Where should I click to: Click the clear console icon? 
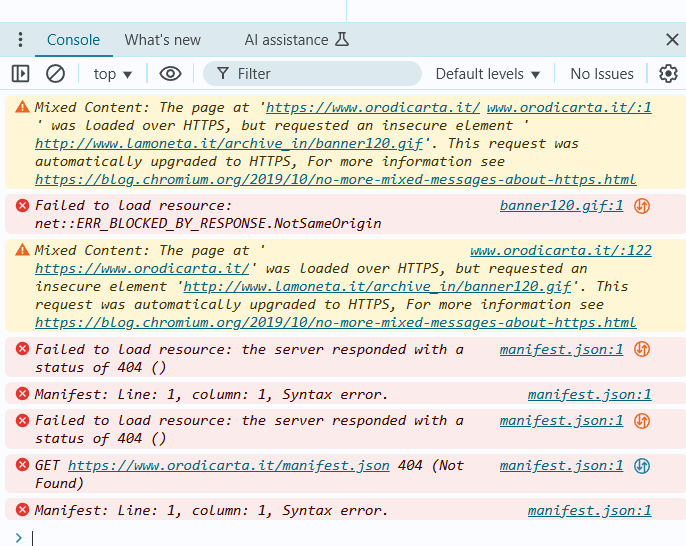point(56,73)
